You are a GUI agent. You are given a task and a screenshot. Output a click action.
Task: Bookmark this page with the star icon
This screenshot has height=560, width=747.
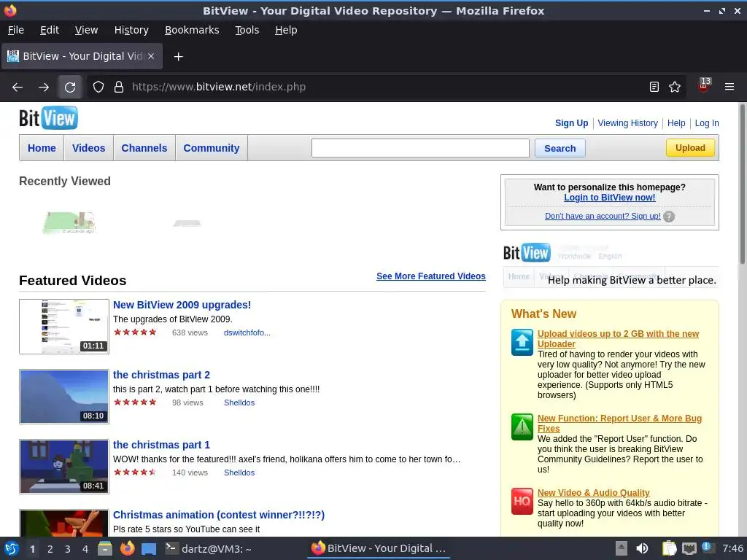675,87
